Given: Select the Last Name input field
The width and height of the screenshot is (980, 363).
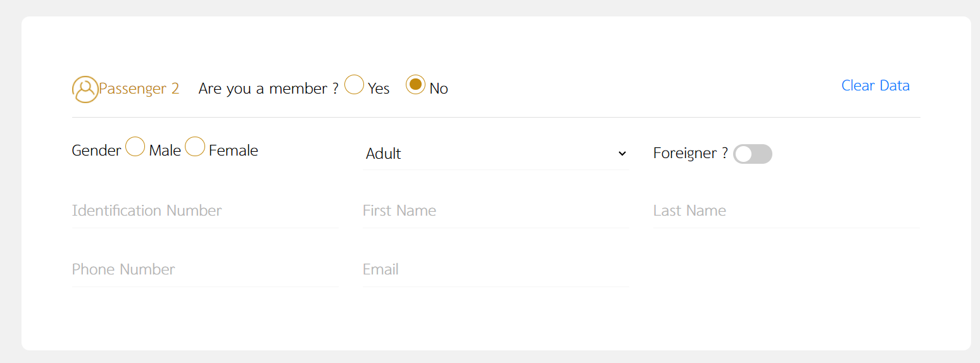Looking at the screenshot, I should pyautogui.click(x=786, y=211).
